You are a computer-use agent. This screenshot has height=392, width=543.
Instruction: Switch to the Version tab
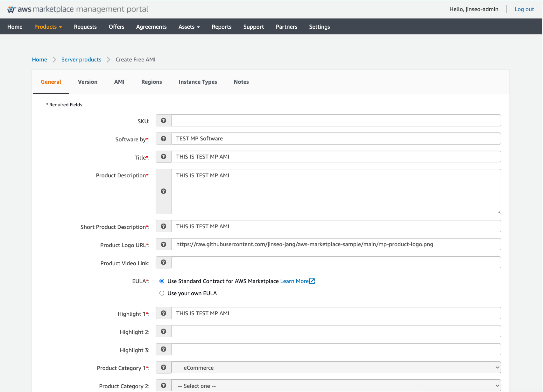click(88, 82)
